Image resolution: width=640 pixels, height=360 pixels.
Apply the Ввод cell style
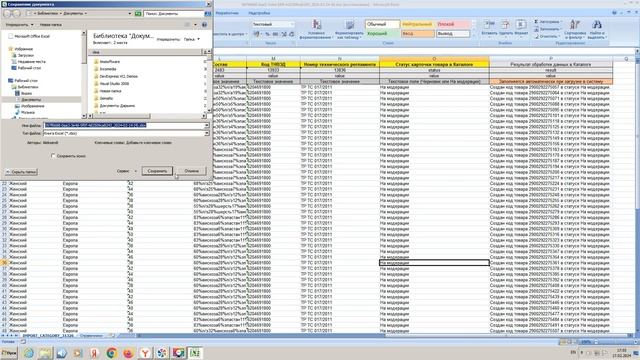coord(418,33)
